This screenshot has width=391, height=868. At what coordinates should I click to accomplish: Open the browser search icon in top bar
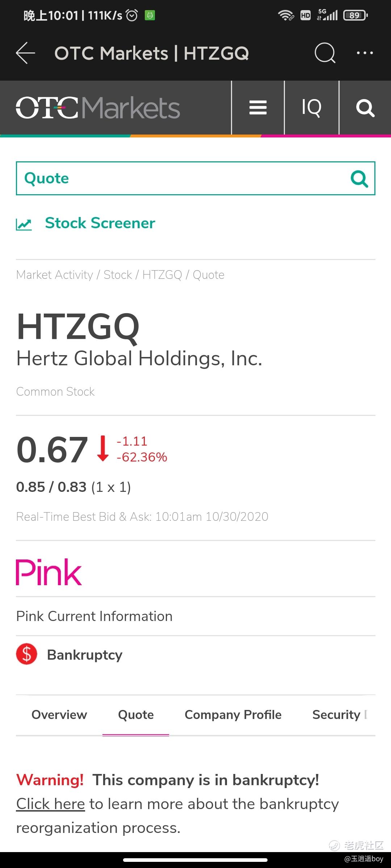(x=325, y=53)
